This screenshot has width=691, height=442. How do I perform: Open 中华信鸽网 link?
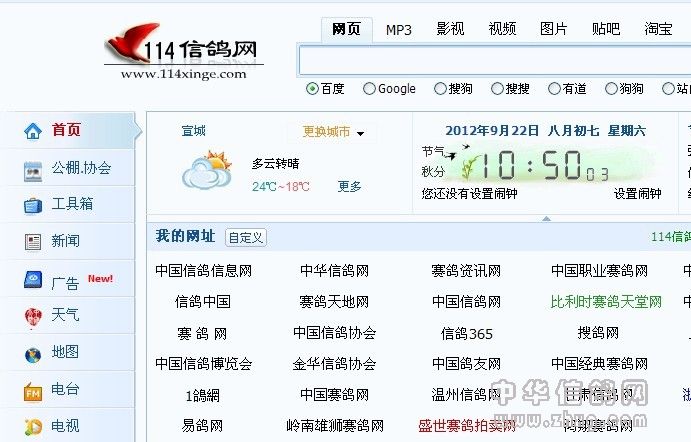point(334,271)
